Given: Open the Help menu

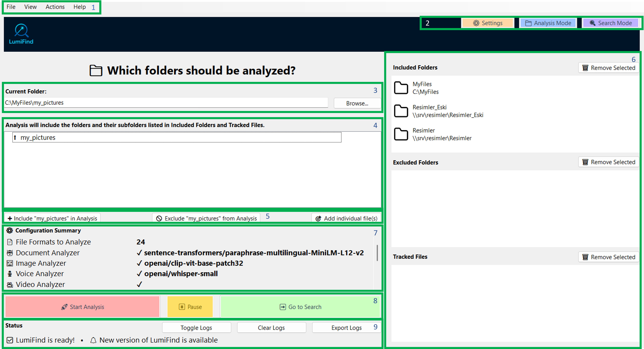Looking at the screenshot, I should [x=80, y=7].
